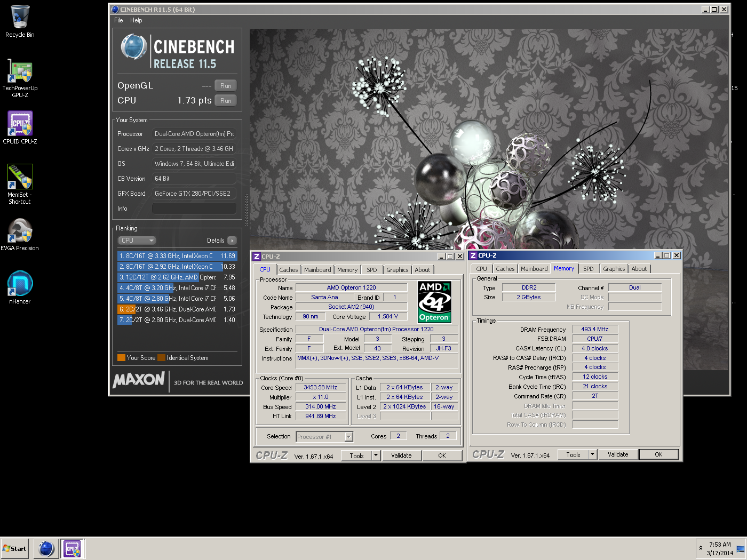Click Tools button in Memory CPU-Z window
The image size is (747, 560).
tap(573, 454)
